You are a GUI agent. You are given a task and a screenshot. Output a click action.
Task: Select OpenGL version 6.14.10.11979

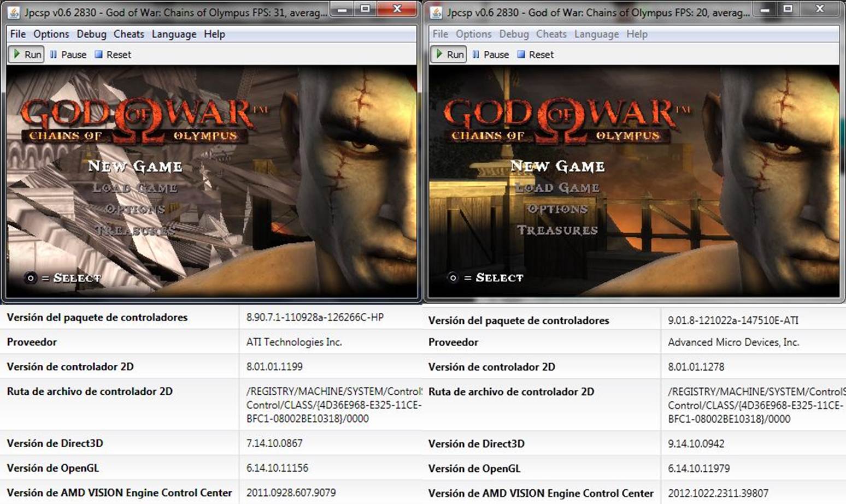[699, 469]
